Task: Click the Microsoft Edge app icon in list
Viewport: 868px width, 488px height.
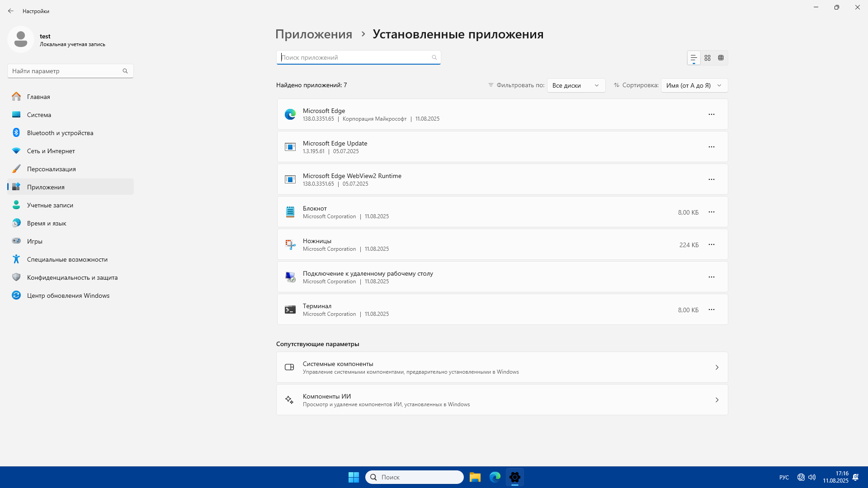Action: (x=290, y=114)
